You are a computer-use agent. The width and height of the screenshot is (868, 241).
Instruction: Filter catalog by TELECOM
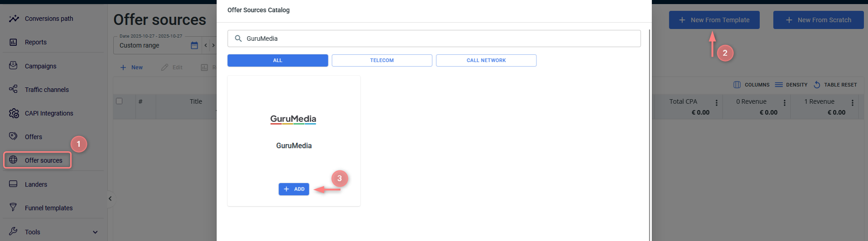pyautogui.click(x=382, y=60)
